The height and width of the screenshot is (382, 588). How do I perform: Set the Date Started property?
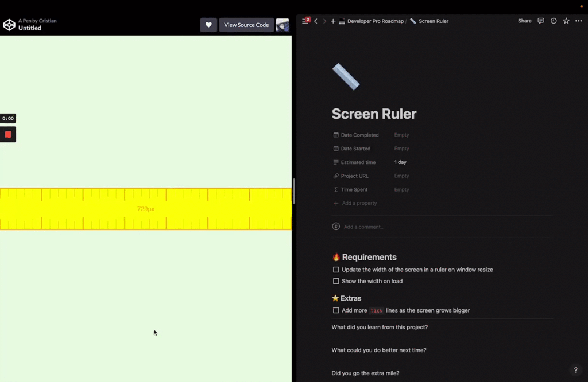(401, 149)
